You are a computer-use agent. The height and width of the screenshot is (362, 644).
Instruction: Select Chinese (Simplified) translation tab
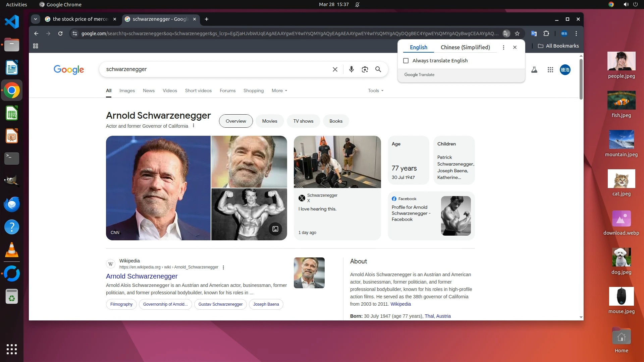[x=465, y=47]
